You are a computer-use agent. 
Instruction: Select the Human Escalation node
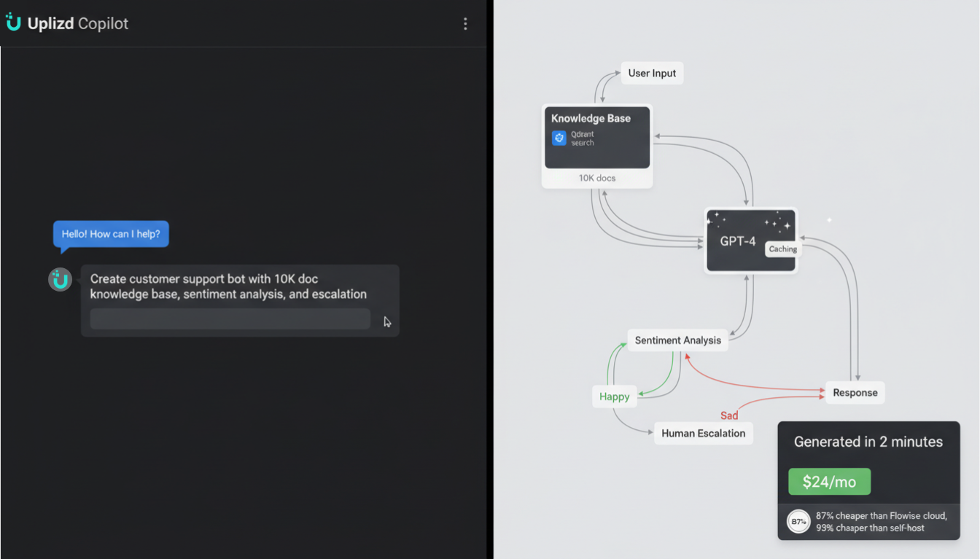(703, 433)
